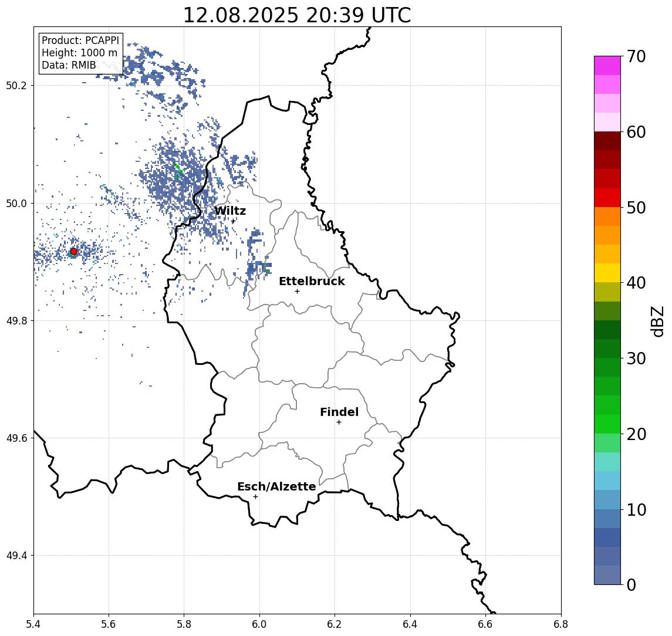Click the bottom slate-blue colorbar segment at 0
The width and height of the screenshot is (672, 636).
tap(607, 575)
